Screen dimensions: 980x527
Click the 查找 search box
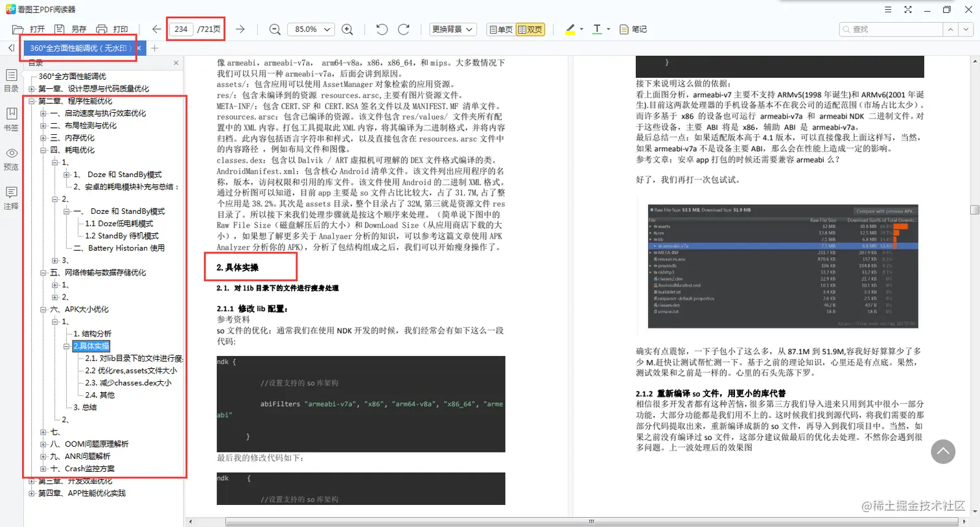892,29
